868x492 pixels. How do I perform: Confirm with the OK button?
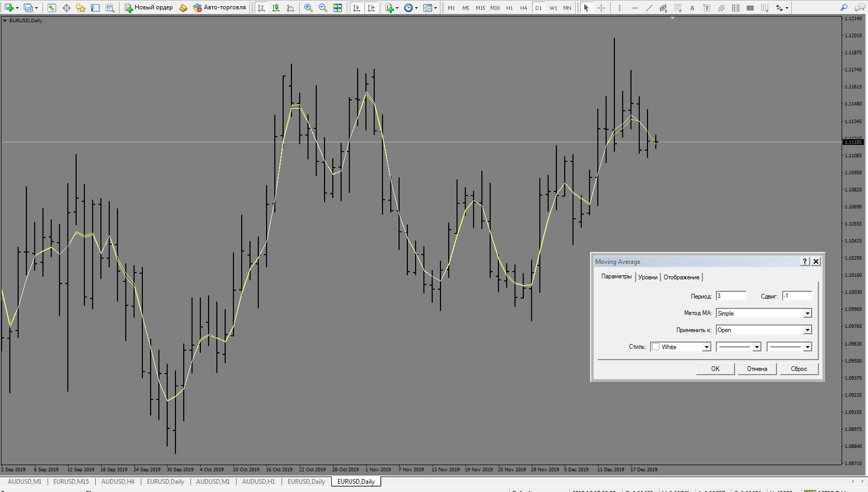[715, 369]
